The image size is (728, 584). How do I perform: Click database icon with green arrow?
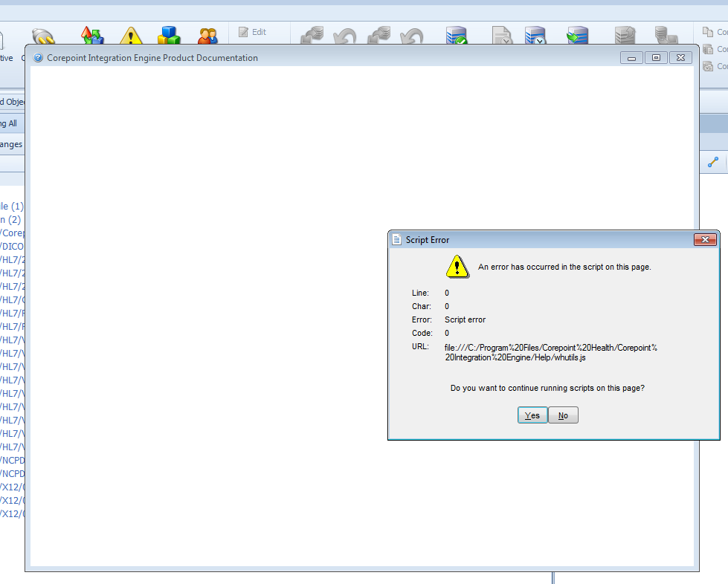tap(578, 36)
